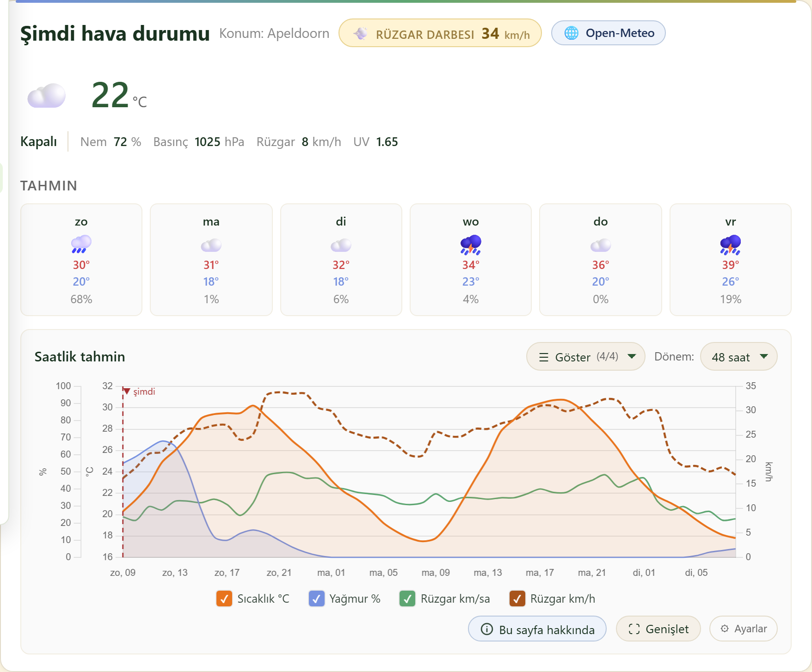Select the vr forecast card
Image resolution: width=812 pixels, height=672 pixels.
pyautogui.click(x=731, y=260)
